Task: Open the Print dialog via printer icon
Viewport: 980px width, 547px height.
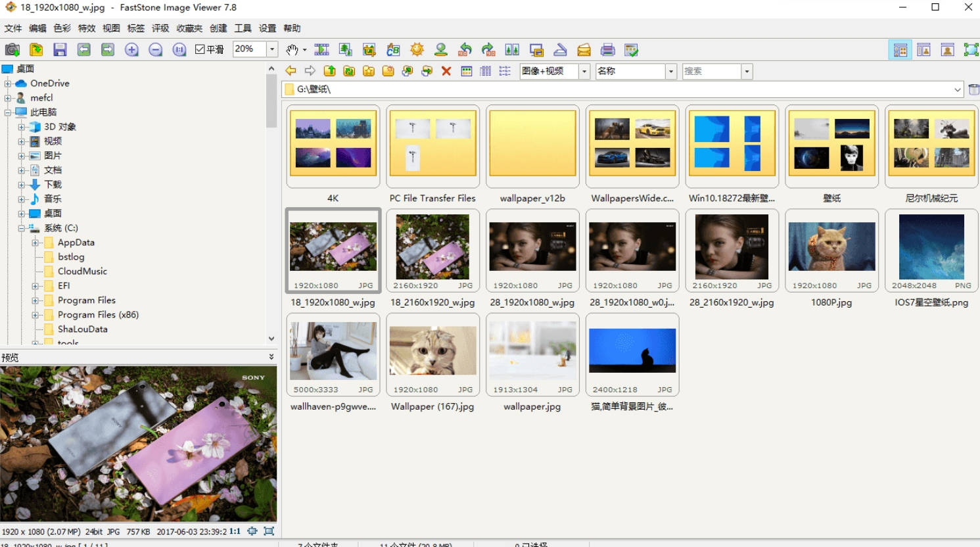Action: (x=608, y=50)
